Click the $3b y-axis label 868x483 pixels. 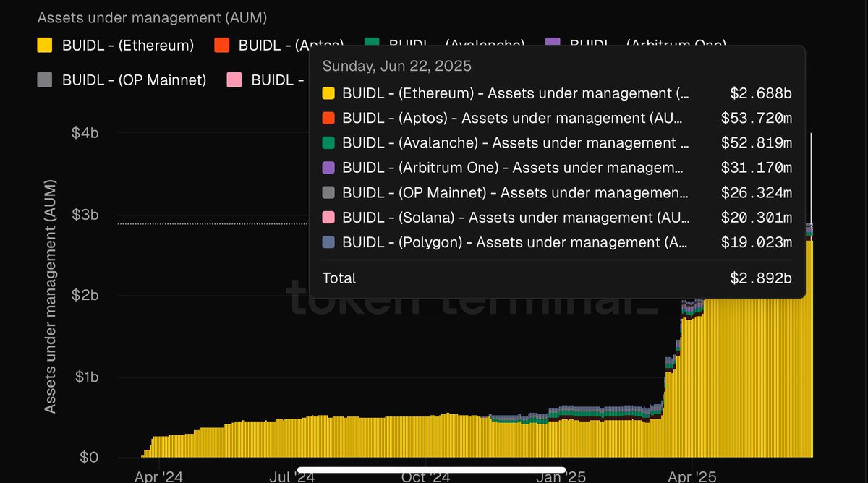coord(84,215)
